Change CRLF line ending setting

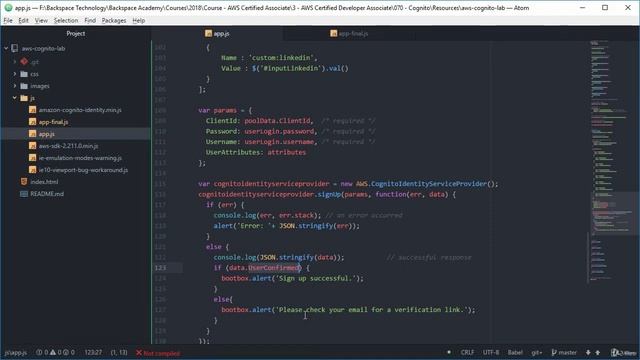pyautogui.click(x=467, y=352)
